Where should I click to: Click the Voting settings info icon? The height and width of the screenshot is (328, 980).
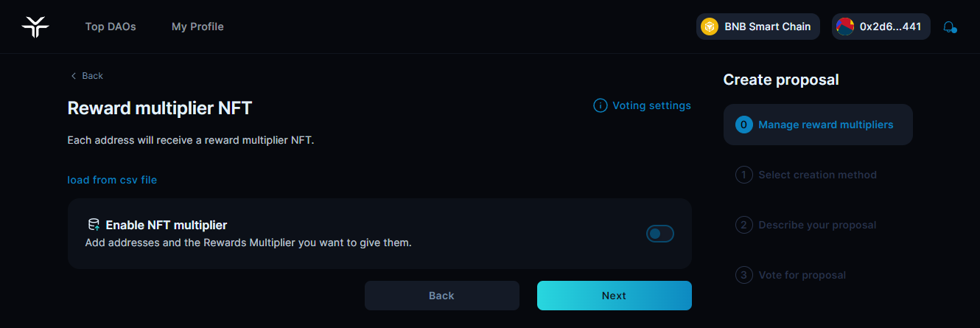(600, 105)
